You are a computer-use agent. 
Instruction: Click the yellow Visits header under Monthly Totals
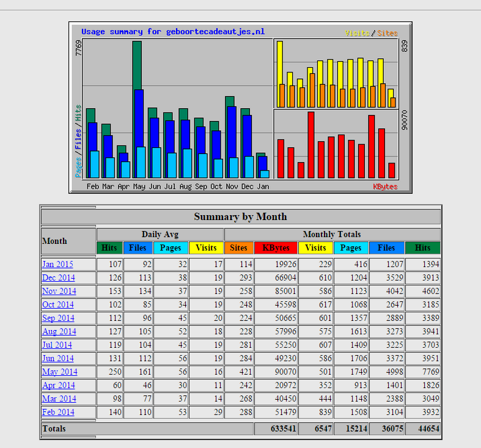[315, 248]
